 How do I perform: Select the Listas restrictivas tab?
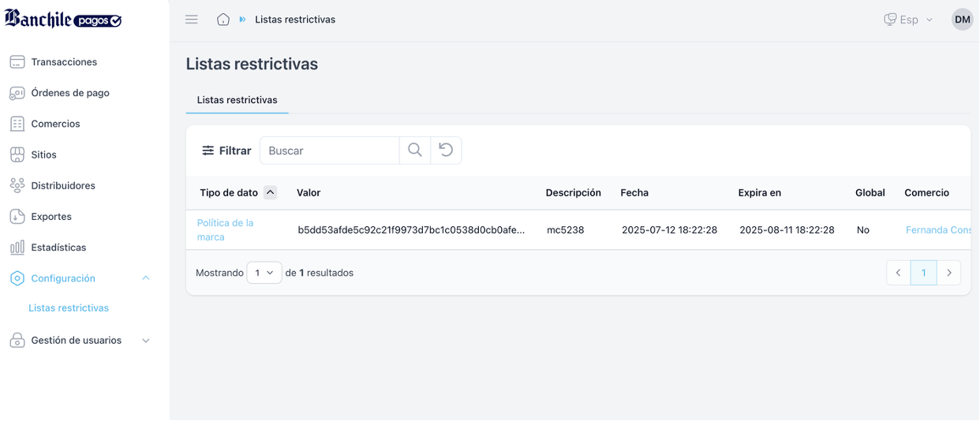237,100
